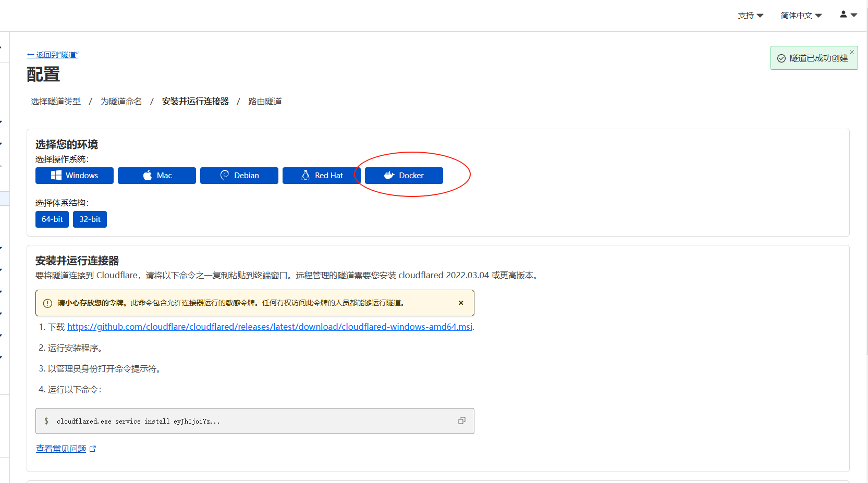Open the 查看常见问题 link
Screen dimensions: 868x483
pyautogui.click(x=66, y=449)
